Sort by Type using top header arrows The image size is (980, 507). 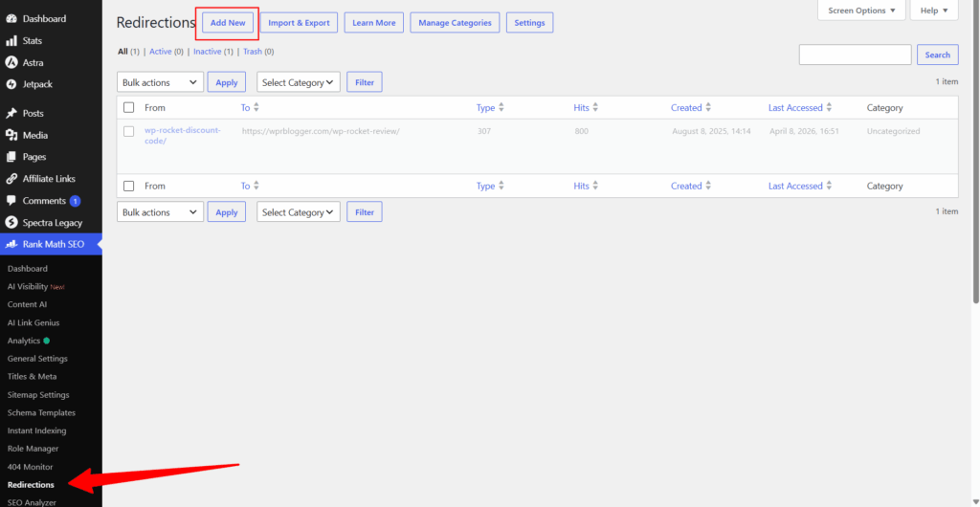(x=501, y=108)
